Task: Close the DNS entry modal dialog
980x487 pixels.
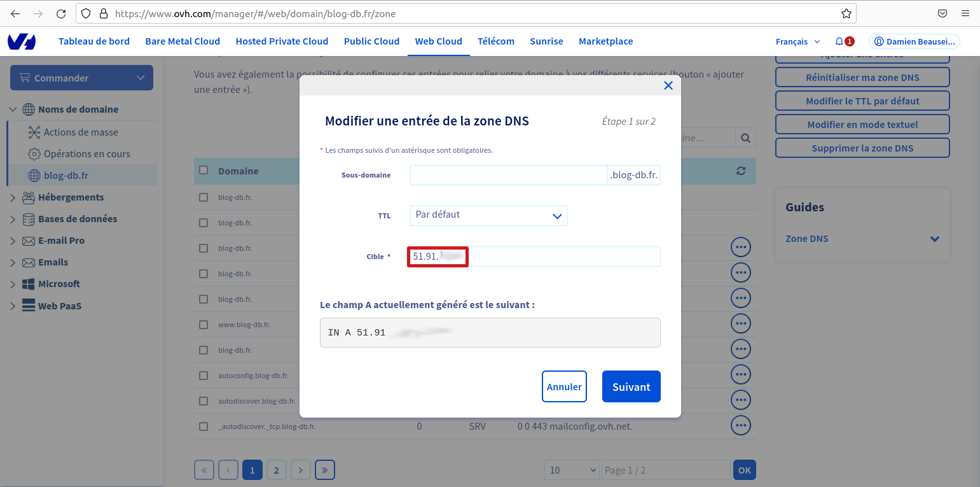Action: [x=668, y=85]
